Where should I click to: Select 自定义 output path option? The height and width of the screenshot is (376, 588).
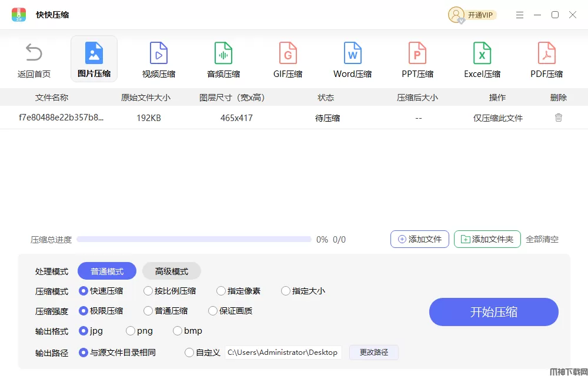189,352
